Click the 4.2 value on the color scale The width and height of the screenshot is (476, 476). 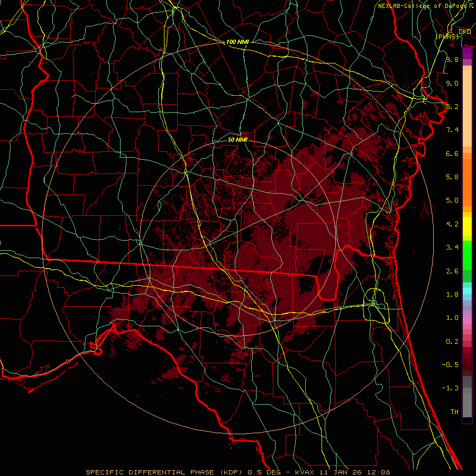tap(452, 224)
